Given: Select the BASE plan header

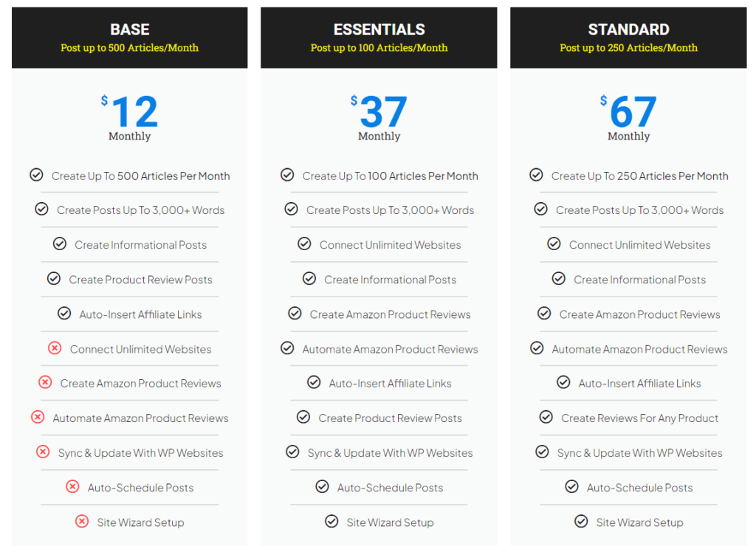Looking at the screenshot, I should pyautogui.click(x=130, y=38).
